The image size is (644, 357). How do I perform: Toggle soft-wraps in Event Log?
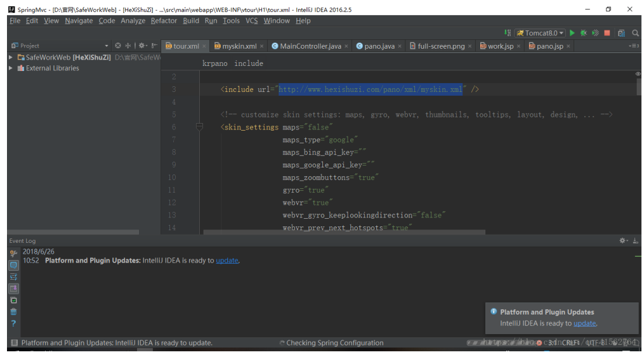(13, 277)
